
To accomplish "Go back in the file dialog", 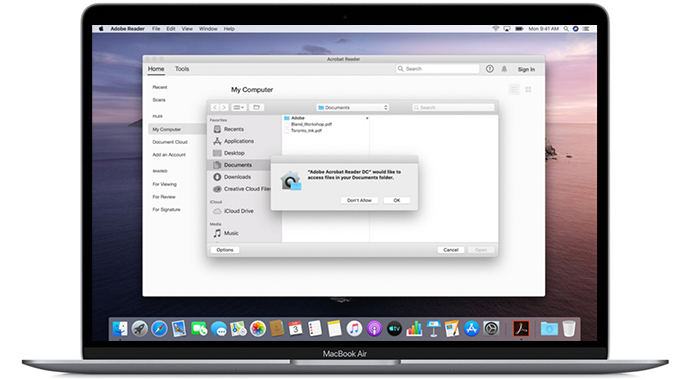I will point(215,107).
